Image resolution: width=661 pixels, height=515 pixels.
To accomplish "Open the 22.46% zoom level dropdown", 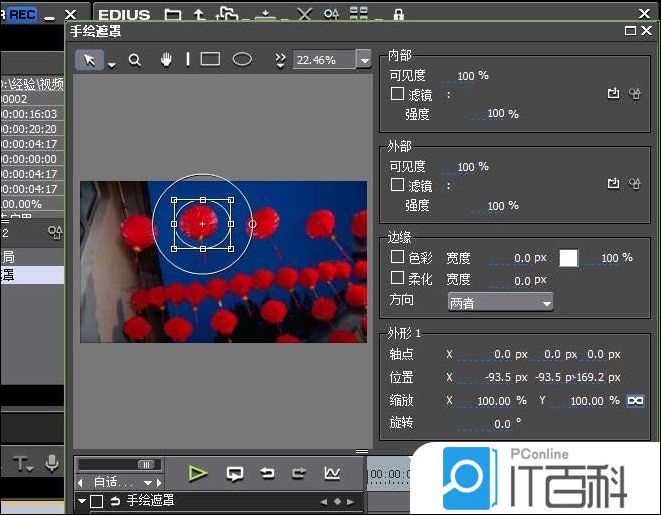I will [x=362, y=60].
